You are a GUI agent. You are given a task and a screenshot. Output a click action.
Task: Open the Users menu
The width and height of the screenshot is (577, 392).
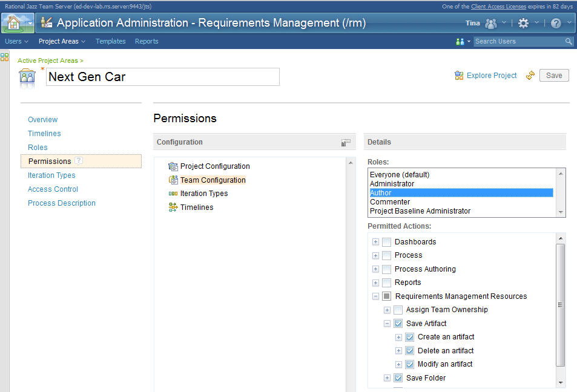[x=13, y=41]
